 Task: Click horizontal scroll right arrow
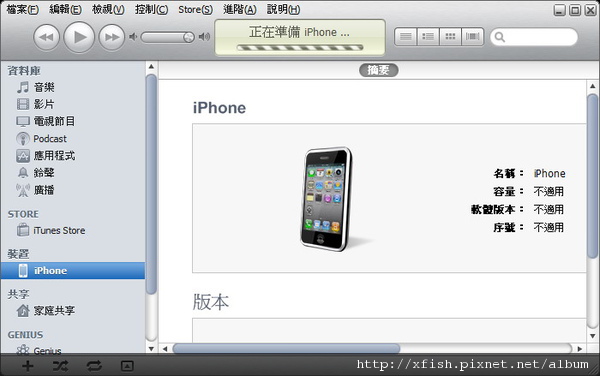pyautogui.click(x=580, y=348)
